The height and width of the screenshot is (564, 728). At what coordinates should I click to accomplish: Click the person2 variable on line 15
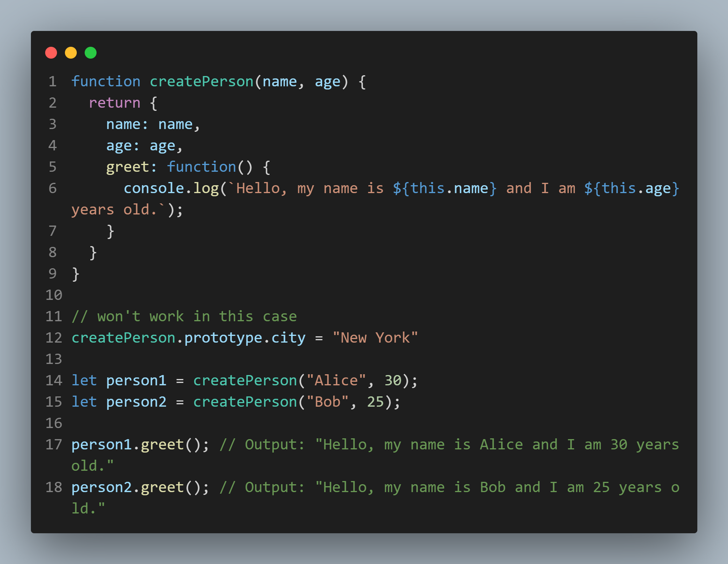click(136, 402)
